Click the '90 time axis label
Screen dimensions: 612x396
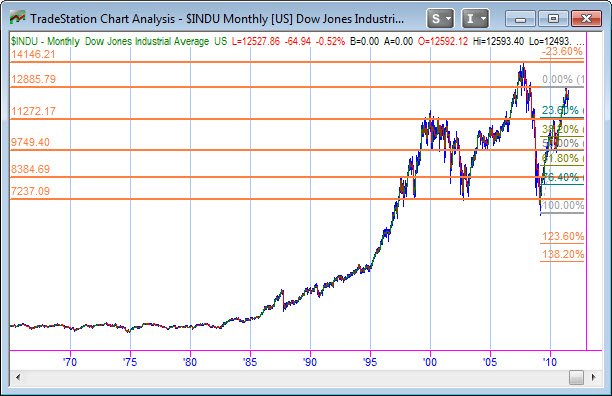310,362
